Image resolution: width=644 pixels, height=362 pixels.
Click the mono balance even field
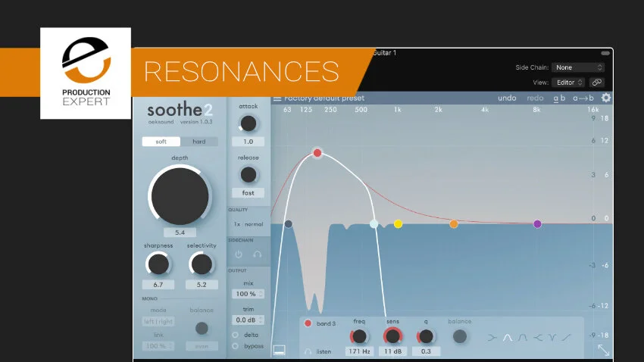pyautogui.click(x=202, y=346)
